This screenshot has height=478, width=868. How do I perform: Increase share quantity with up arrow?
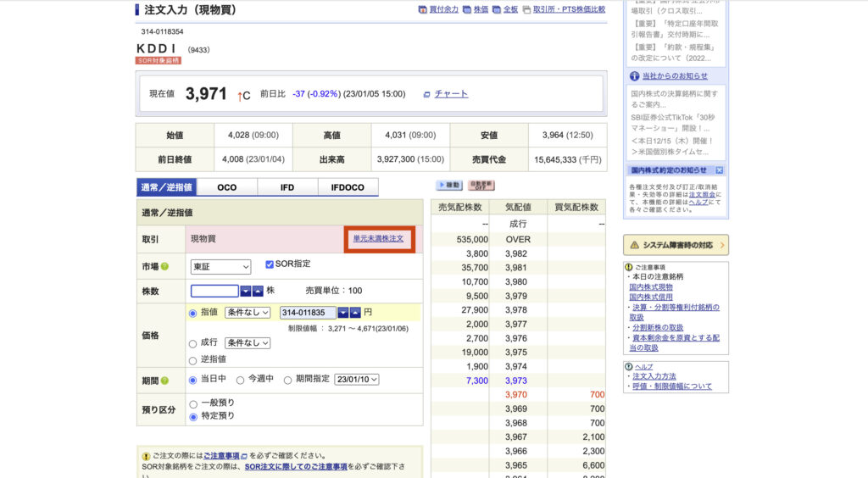point(258,291)
